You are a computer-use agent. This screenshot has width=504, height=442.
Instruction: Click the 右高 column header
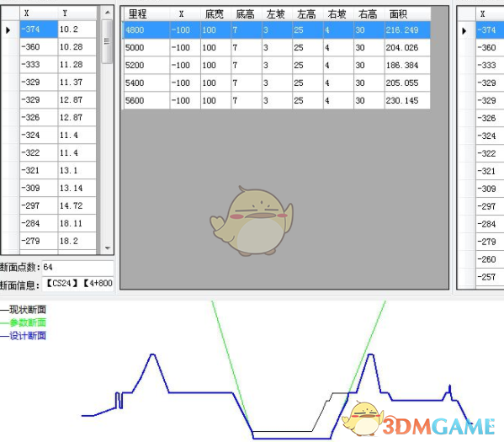pyautogui.click(x=369, y=13)
